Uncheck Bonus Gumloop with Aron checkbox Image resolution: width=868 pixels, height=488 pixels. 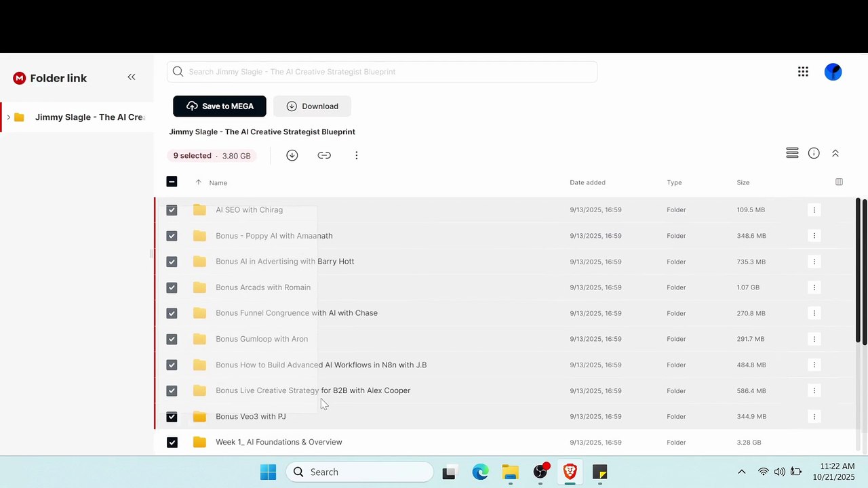tap(172, 339)
